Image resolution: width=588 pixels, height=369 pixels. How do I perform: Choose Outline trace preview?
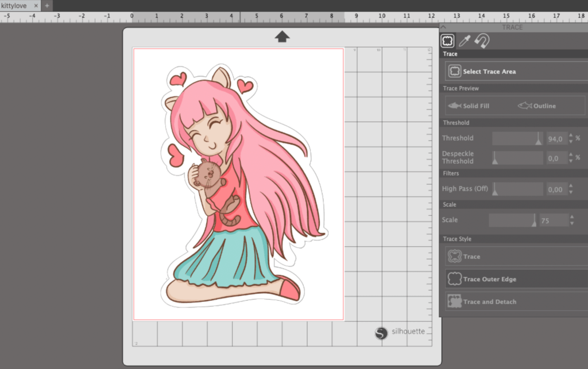[537, 106]
